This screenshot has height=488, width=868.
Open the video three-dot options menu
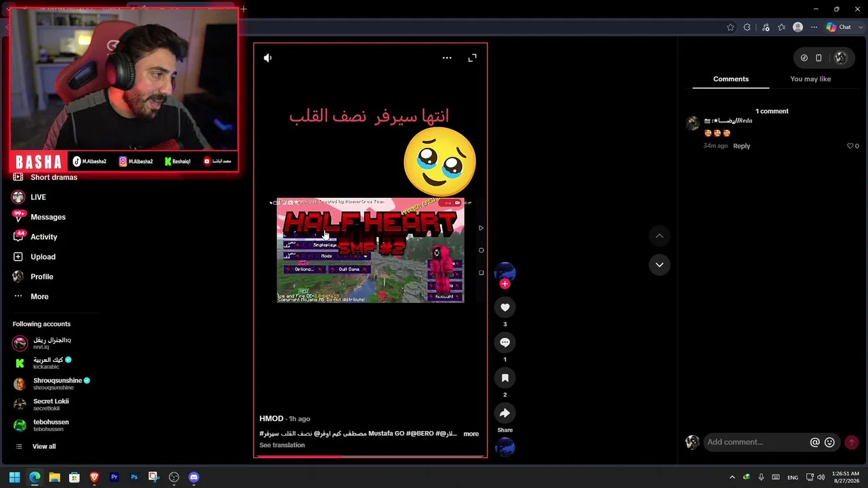447,58
